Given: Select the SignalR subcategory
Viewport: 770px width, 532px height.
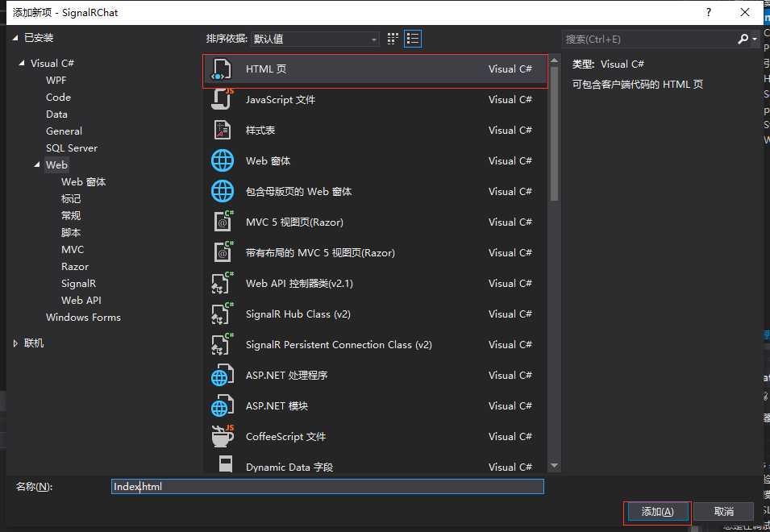Looking at the screenshot, I should (x=78, y=284).
